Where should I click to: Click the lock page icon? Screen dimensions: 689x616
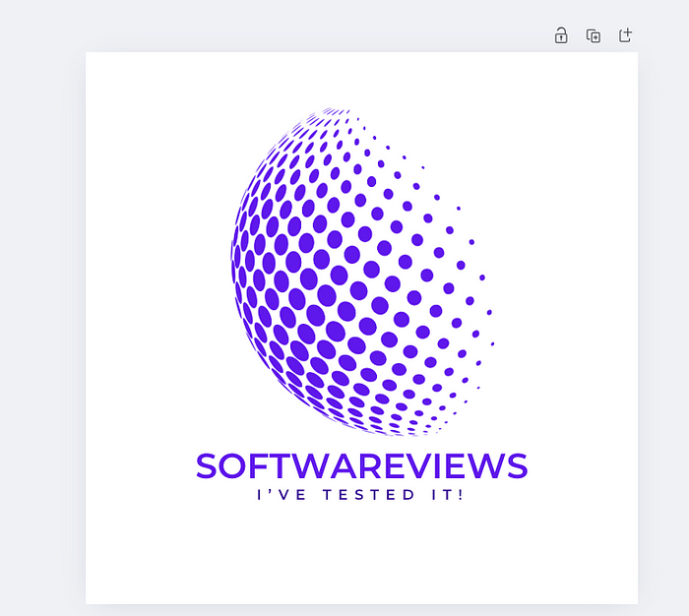[561, 35]
